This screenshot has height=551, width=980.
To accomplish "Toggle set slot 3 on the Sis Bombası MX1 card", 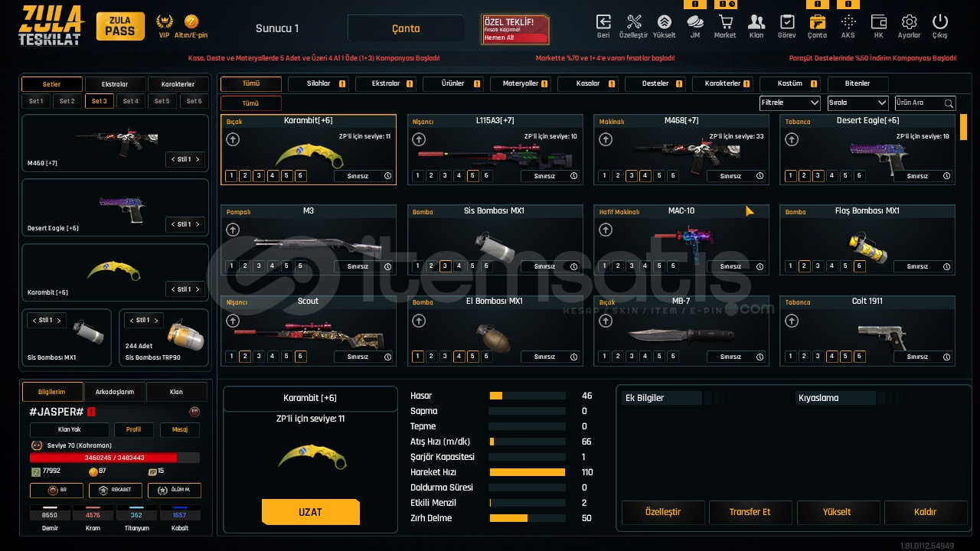I will 445,266.
